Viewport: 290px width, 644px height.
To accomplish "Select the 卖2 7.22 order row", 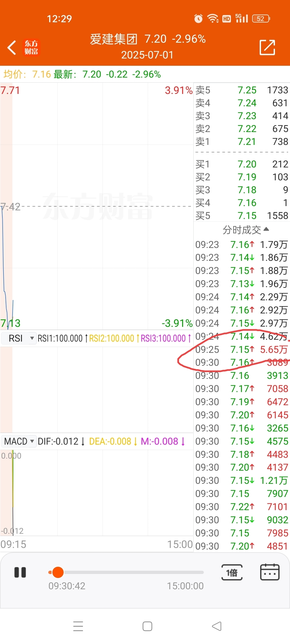I will 242,129.
